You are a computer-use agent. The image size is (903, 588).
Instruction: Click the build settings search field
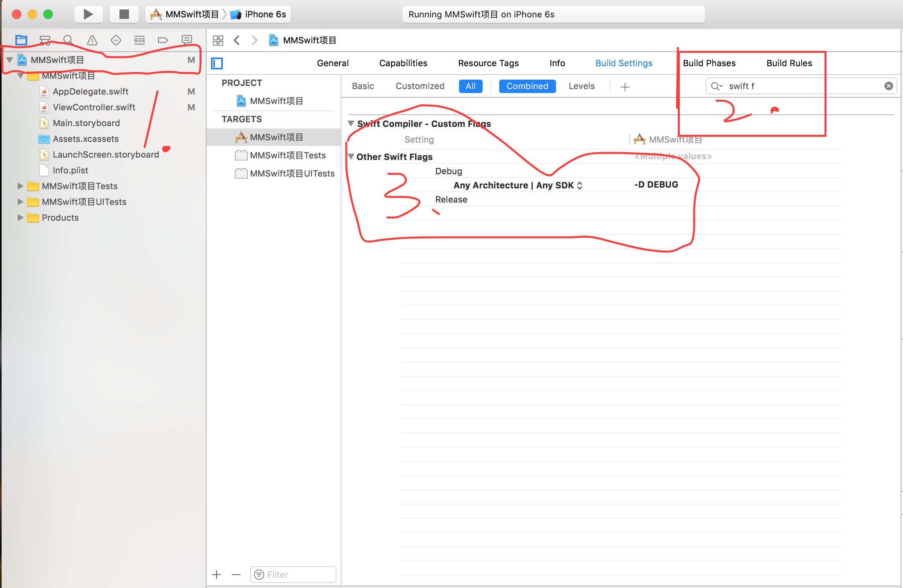800,86
